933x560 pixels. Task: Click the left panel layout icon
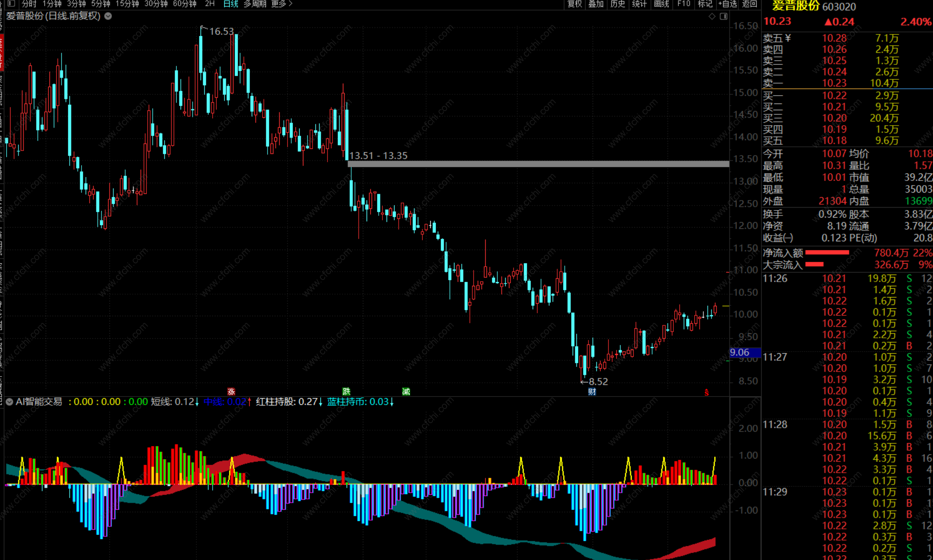point(11,4)
